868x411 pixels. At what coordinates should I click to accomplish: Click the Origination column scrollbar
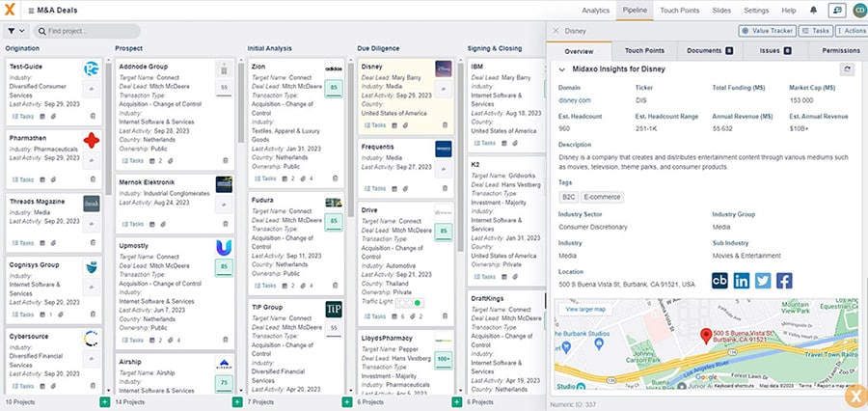[108, 130]
